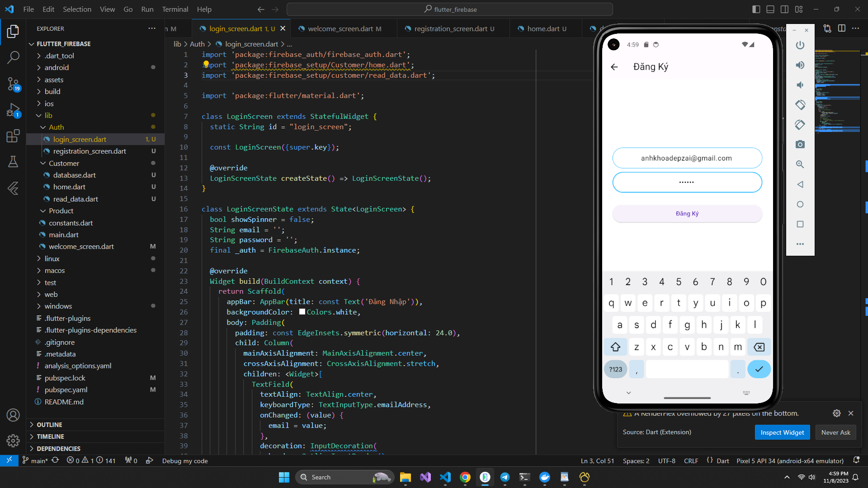Open the Source Control view
The image size is (868, 488).
click(13, 83)
